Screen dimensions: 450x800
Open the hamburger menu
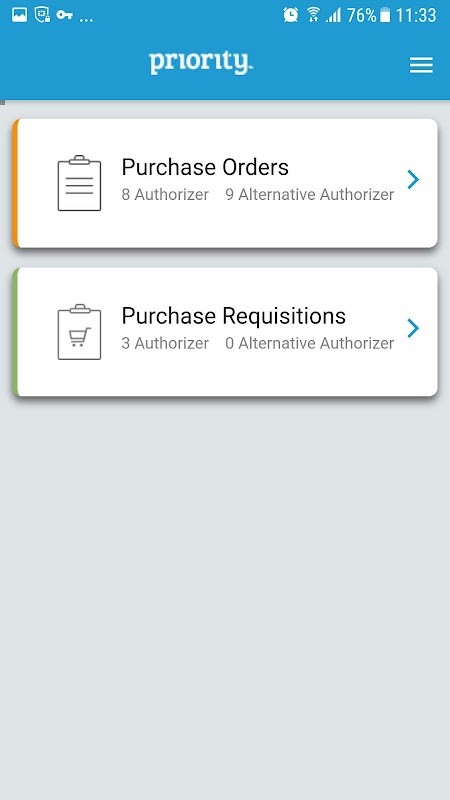coord(421,65)
